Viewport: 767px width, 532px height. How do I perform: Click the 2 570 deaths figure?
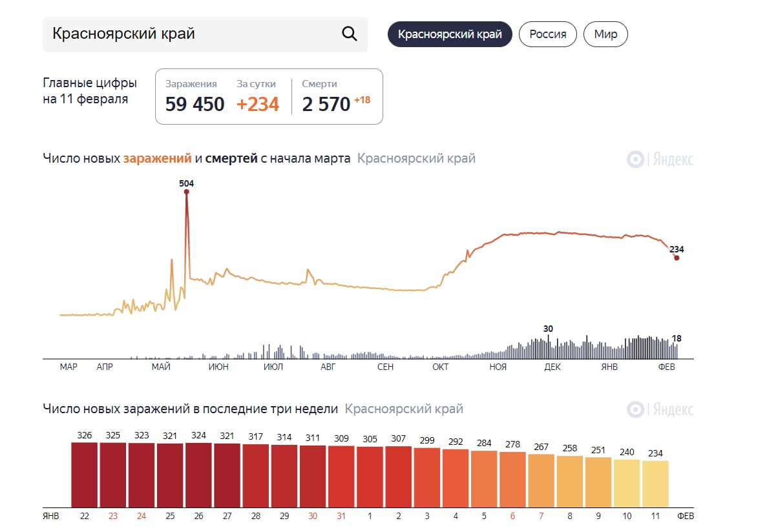pos(326,104)
